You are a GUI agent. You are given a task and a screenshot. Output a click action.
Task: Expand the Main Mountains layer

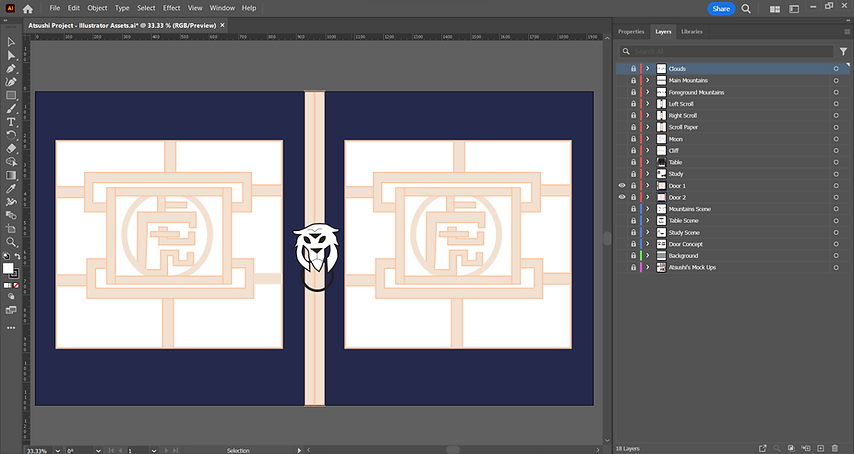click(648, 80)
